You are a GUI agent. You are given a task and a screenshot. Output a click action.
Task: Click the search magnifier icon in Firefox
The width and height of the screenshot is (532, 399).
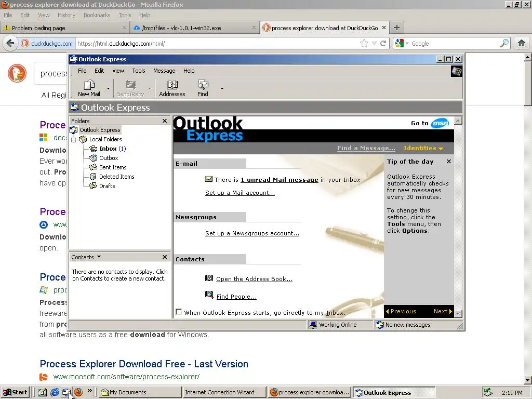pyautogui.click(x=504, y=43)
